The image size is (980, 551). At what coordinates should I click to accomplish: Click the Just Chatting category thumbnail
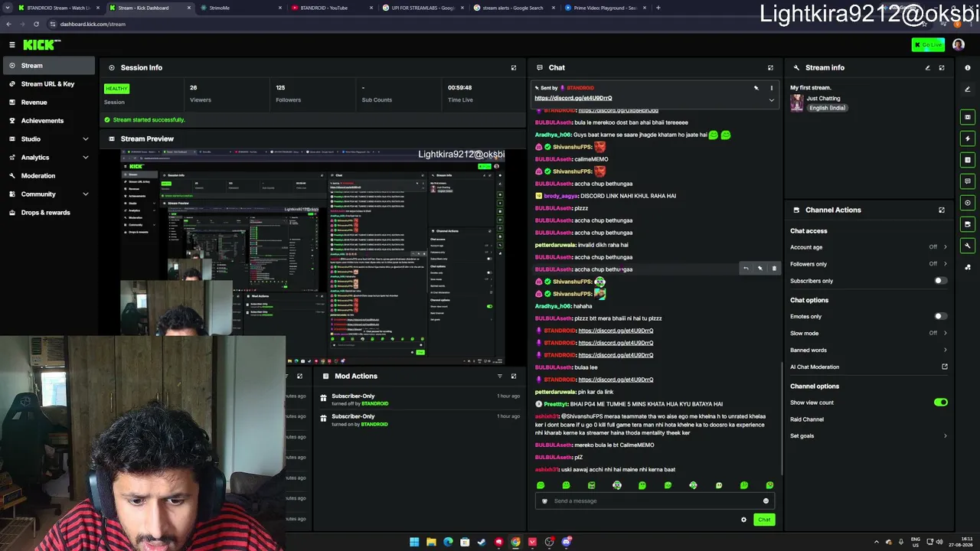pos(796,103)
